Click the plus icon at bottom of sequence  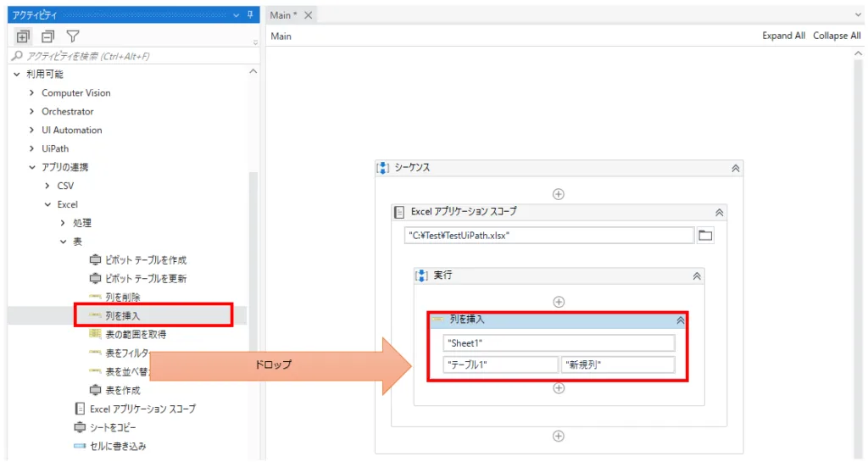click(558, 436)
